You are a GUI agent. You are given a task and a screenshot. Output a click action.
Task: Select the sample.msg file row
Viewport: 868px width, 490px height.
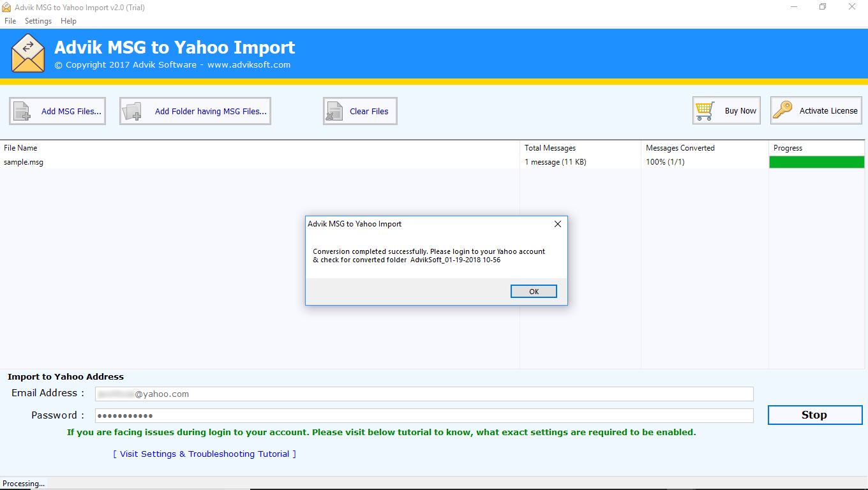[x=434, y=162]
